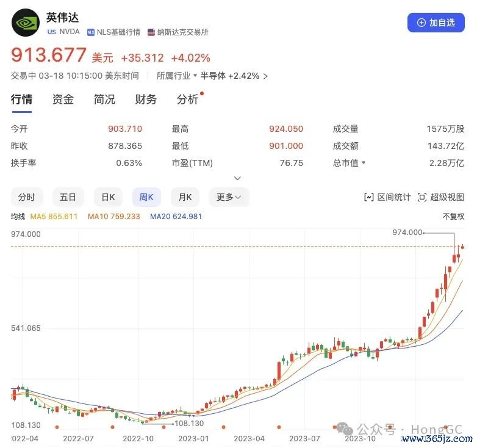This screenshot has height=448, width=477.
Task: Click the 2023-01 date axis label
Action: (193, 439)
